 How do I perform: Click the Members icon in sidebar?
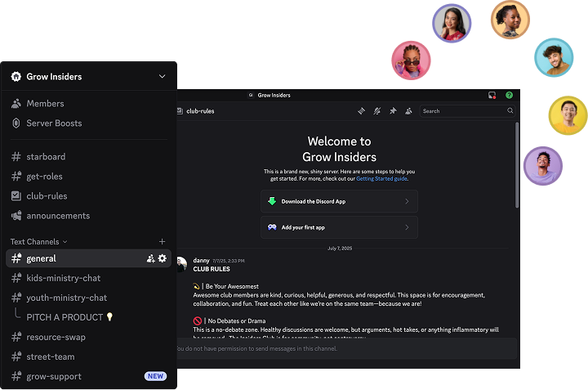coord(16,104)
